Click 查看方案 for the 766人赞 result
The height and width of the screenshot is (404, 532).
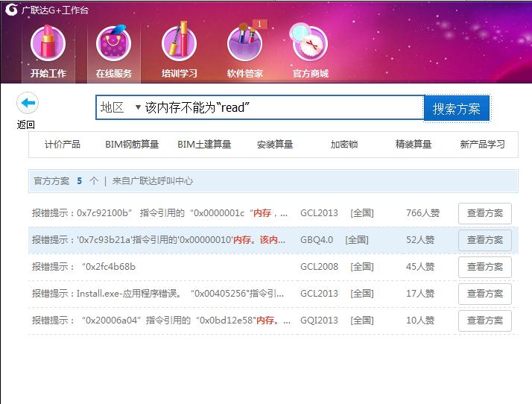coord(485,213)
